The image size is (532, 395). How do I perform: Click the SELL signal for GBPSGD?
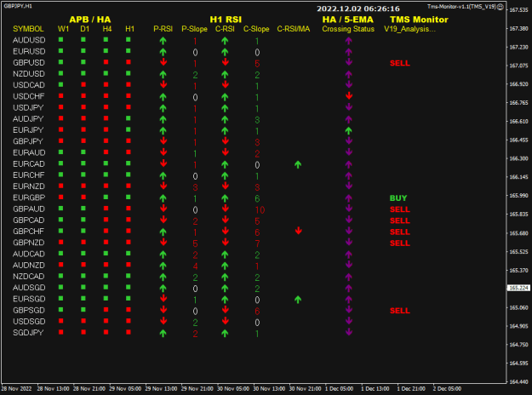pos(400,311)
